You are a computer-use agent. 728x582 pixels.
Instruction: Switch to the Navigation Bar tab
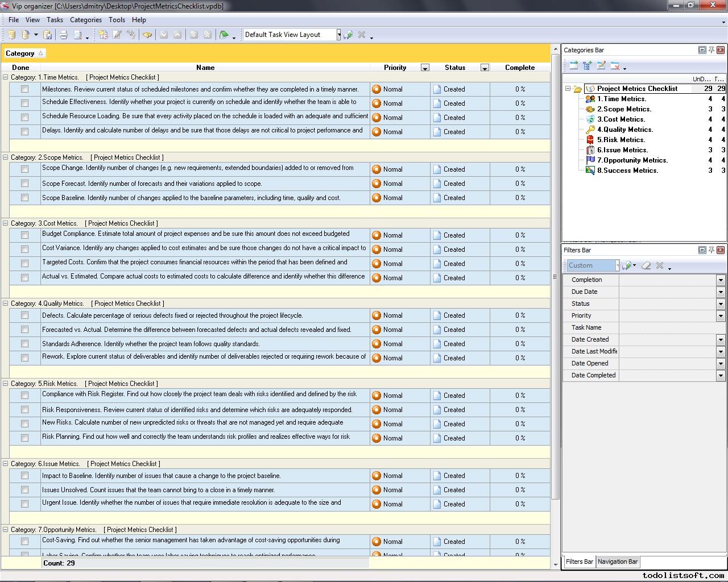click(x=617, y=562)
